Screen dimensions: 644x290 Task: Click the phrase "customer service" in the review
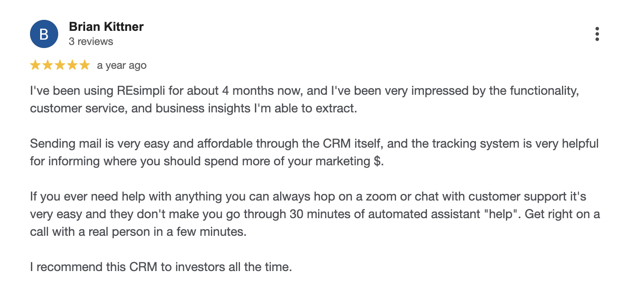click(x=77, y=108)
